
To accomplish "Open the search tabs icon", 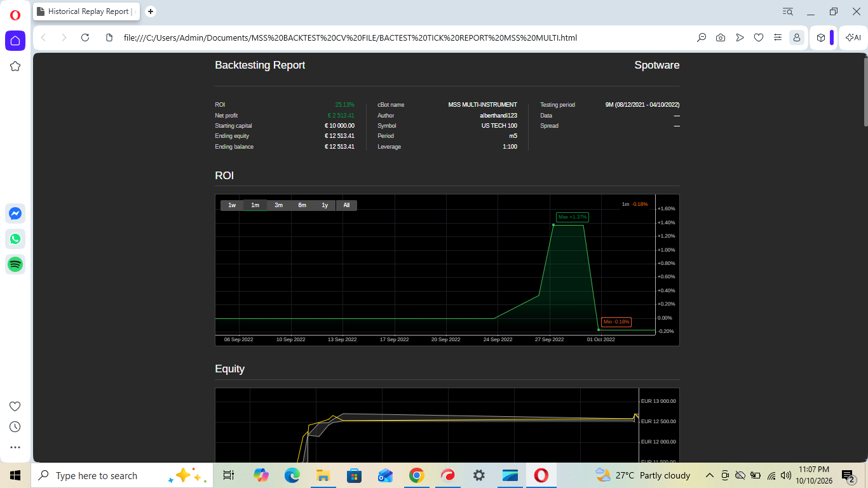I will pyautogui.click(x=788, y=11).
